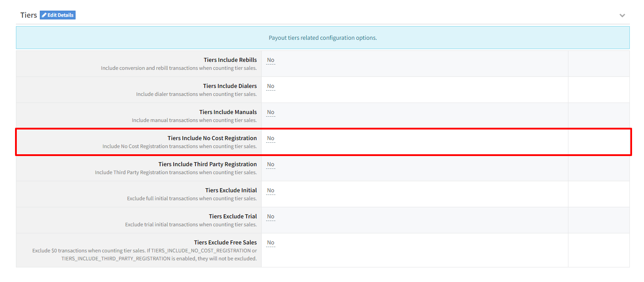644x282 pixels.
Task: Toggle the Tiers Include Dialers value
Action: click(271, 86)
